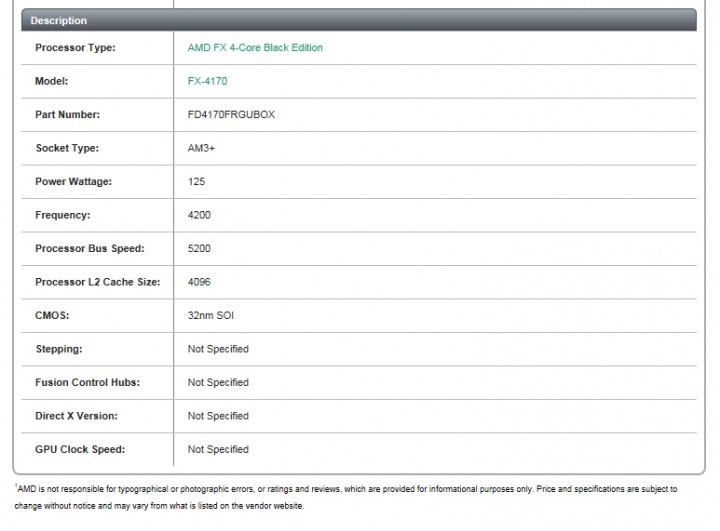Click the Socket Type label
Image resolution: width=720 pixels, height=531 pixels.
click(68, 148)
